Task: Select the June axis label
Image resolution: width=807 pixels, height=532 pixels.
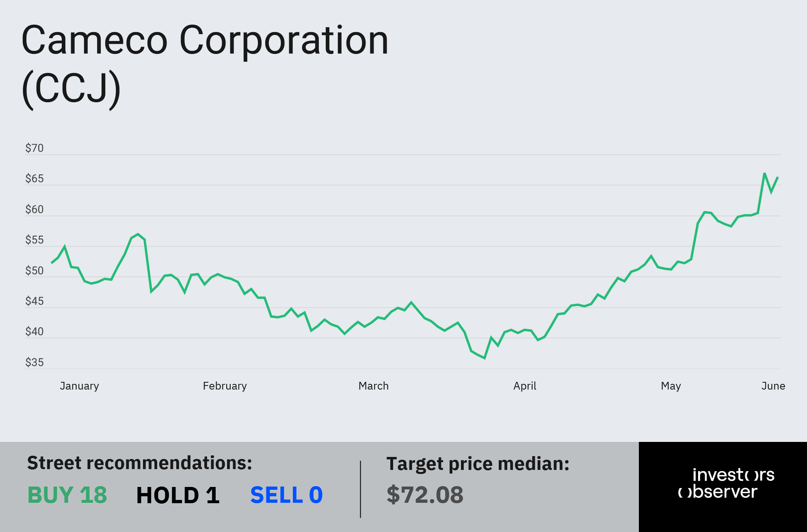Action: 773,386
